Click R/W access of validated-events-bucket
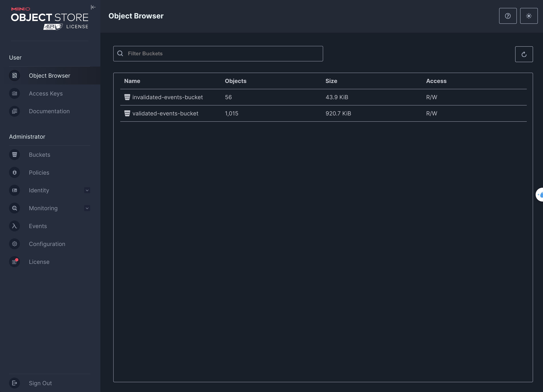 [x=432, y=113]
